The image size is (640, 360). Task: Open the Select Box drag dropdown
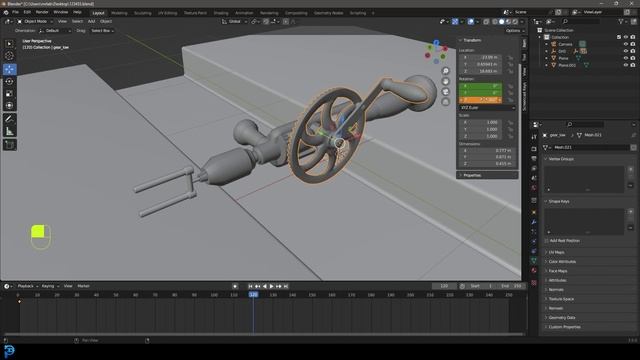(x=102, y=31)
